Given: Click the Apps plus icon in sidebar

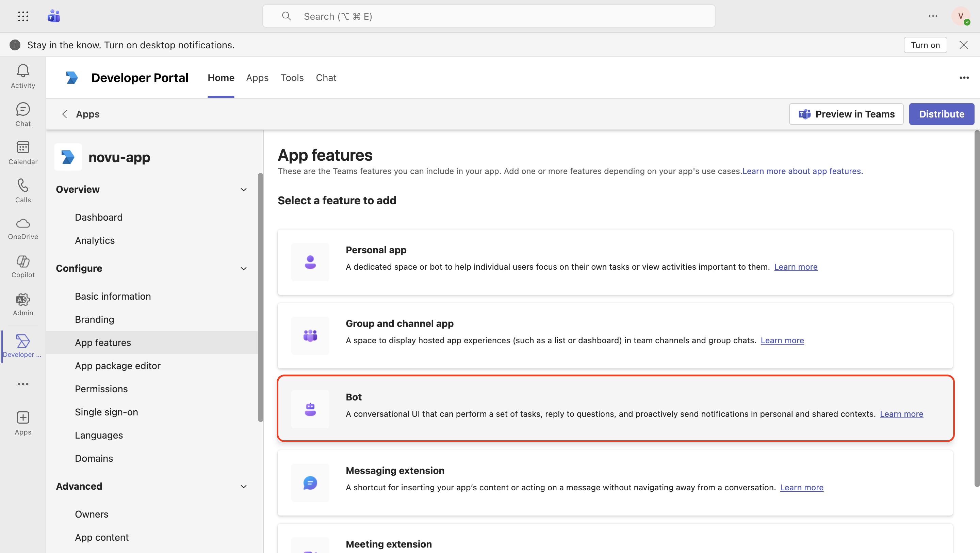Looking at the screenshot, I should [23, 423].
